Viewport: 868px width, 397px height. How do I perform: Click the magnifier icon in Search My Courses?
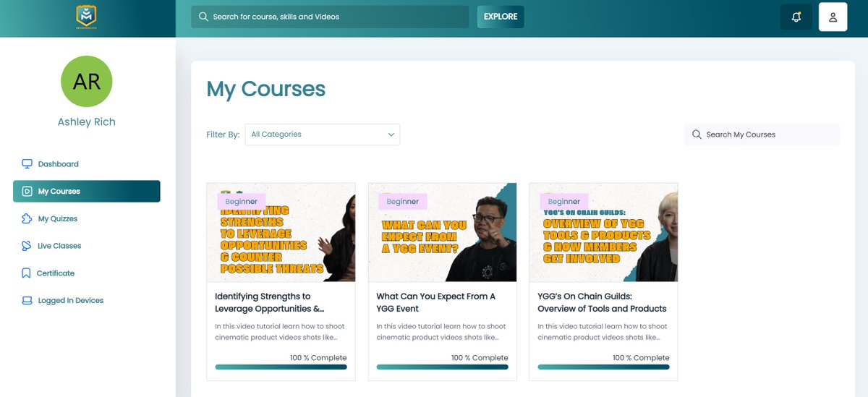697,135
